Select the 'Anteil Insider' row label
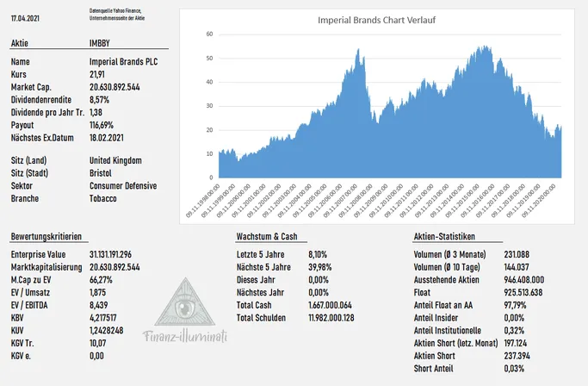Image resolution: width=588 pixels, height=386 pixels. click(436, 318)
